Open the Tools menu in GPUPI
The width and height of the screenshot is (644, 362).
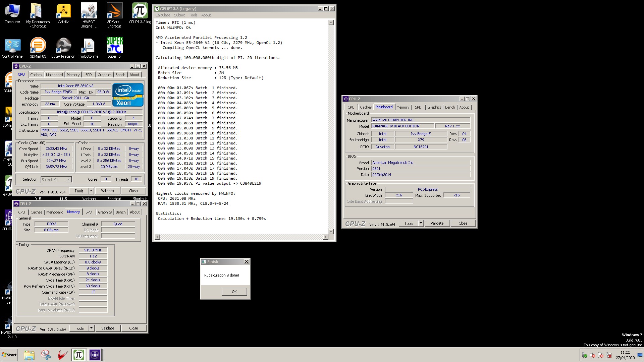(x=193, y=15)
